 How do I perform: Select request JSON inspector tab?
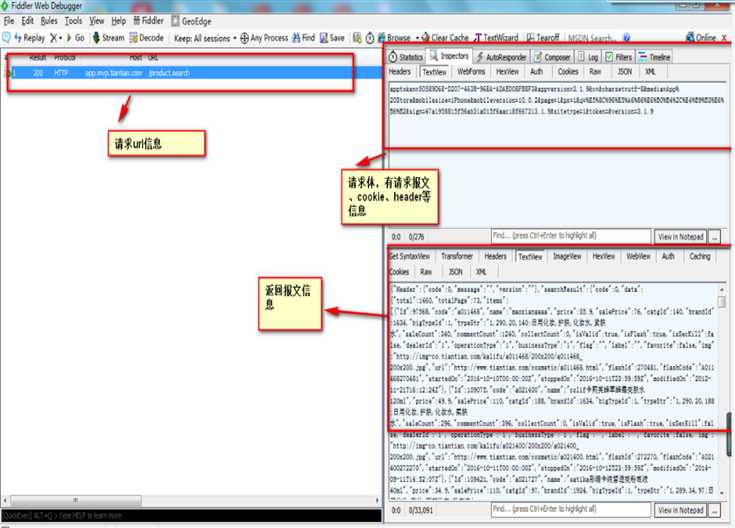[624, 72]
